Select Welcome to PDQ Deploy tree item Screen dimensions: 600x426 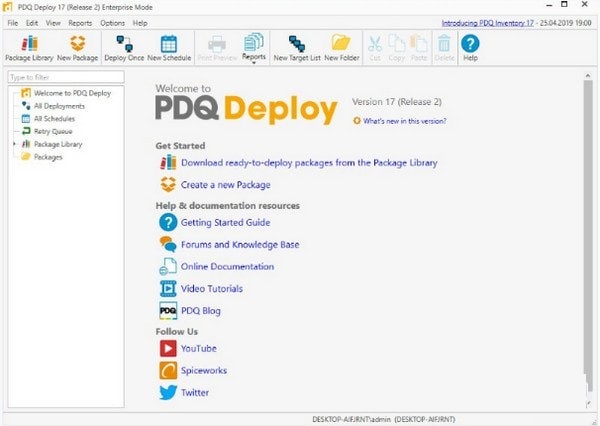(x=72, y=93)
